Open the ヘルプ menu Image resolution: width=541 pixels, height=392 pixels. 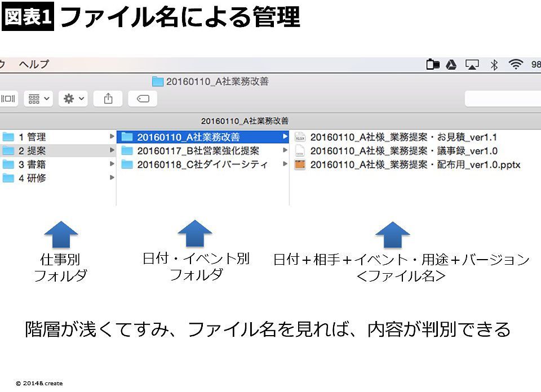[x=34, y=64]
